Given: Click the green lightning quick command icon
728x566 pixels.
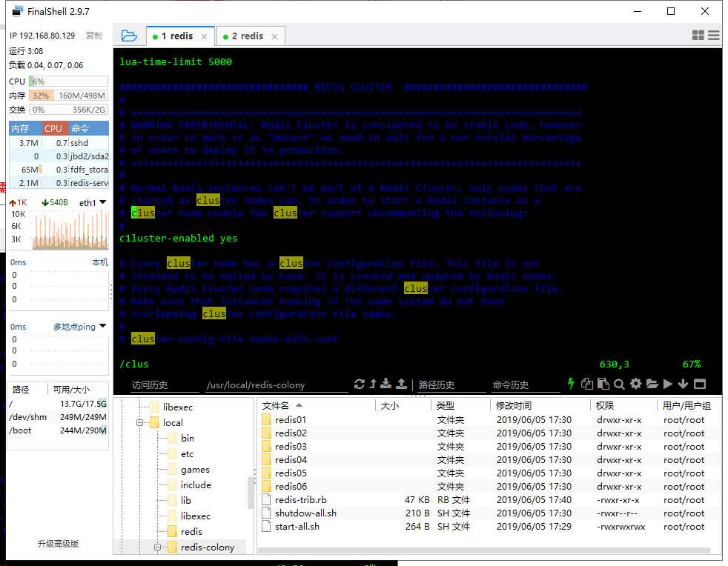Looking at the screenshot, I should 571,384.
